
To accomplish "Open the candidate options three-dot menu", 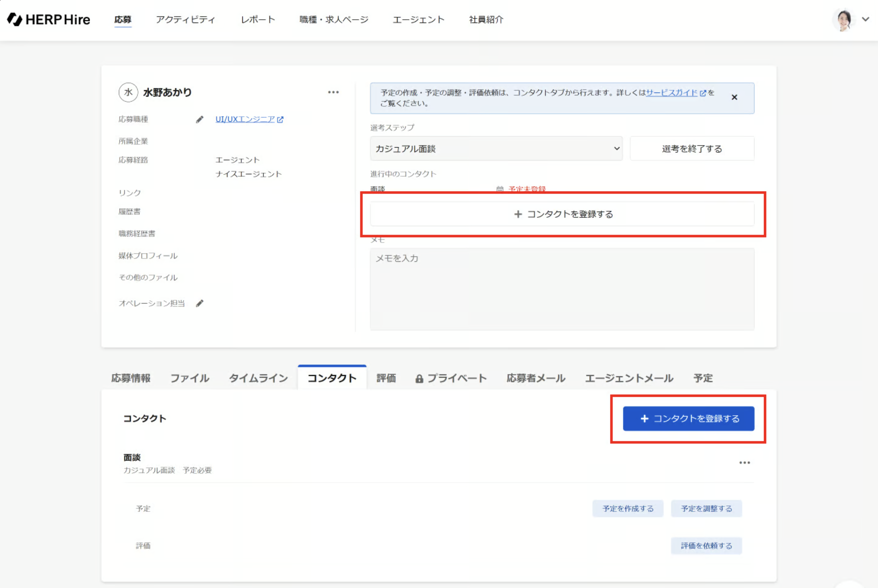I will 333,92.
